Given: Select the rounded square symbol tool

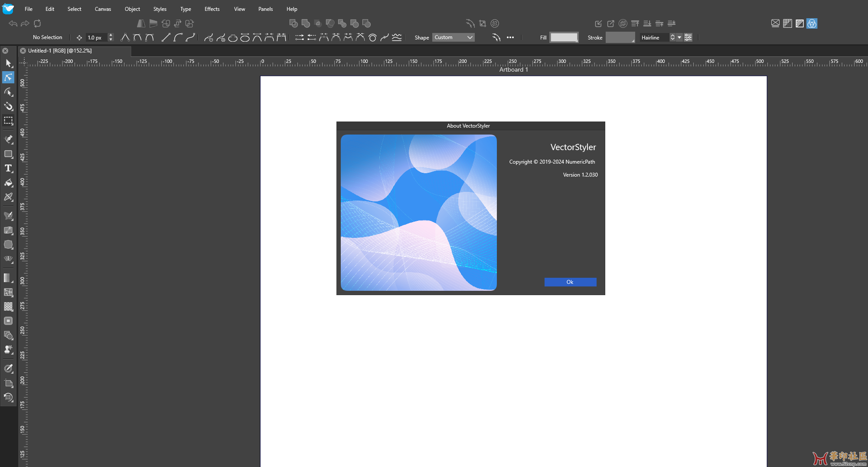Looking at the screenshot, I should click(x=8, y=321).
